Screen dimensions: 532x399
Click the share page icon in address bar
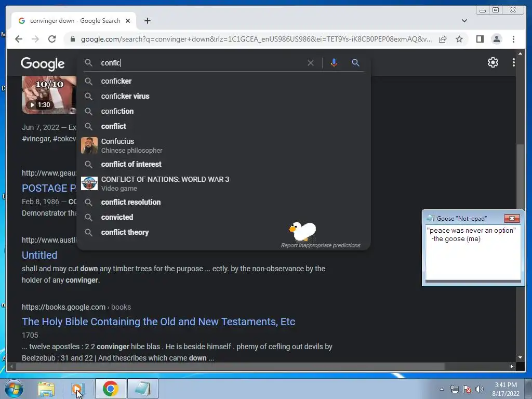click(443, 39)
